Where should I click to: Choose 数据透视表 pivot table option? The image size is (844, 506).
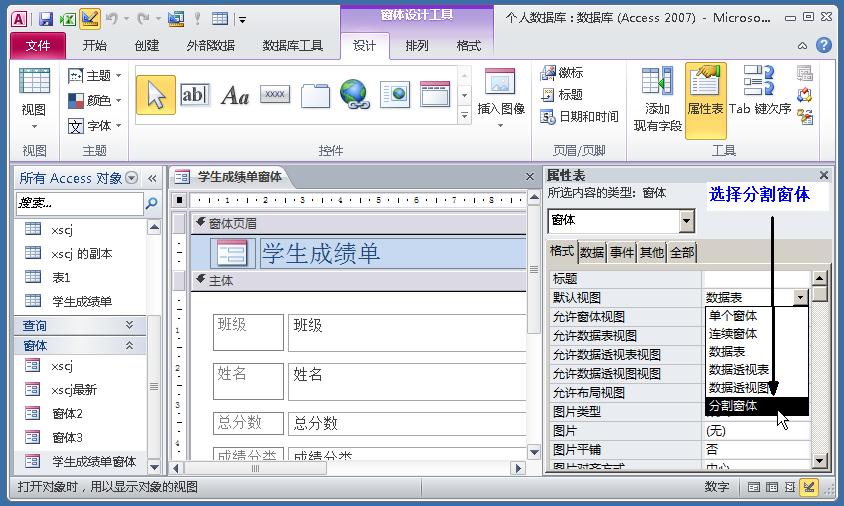coord(756,370)
